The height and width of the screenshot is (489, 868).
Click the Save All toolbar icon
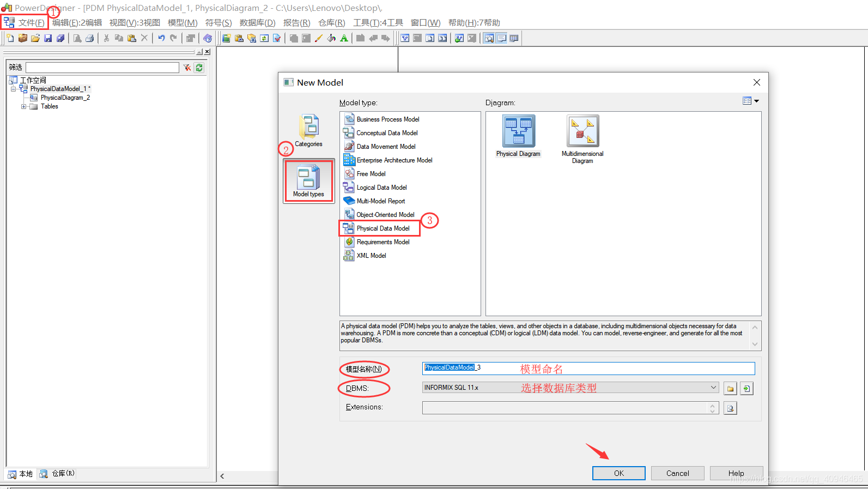60,38
